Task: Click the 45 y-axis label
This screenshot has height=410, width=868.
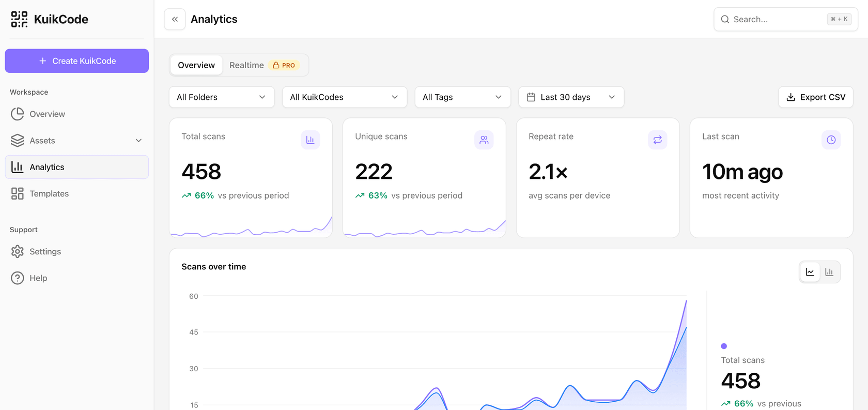Action: point(194,332)
